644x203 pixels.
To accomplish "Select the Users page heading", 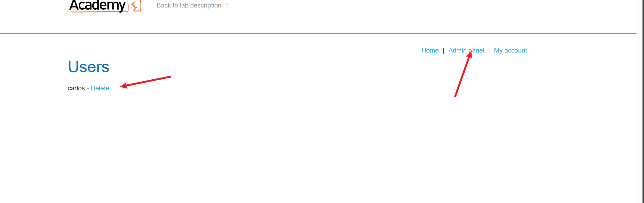I will pyautogui.click(x=89, y=67).
